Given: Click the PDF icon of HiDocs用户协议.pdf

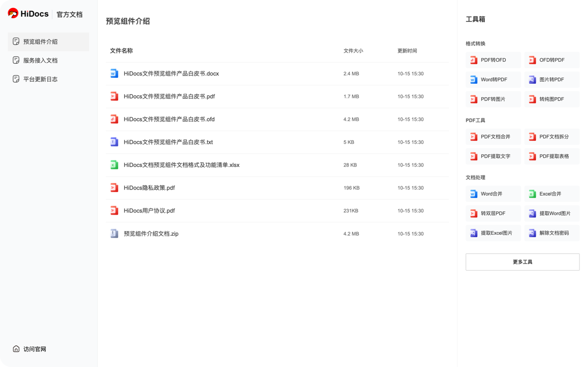Looking at the screenshot, I should 114,211.
